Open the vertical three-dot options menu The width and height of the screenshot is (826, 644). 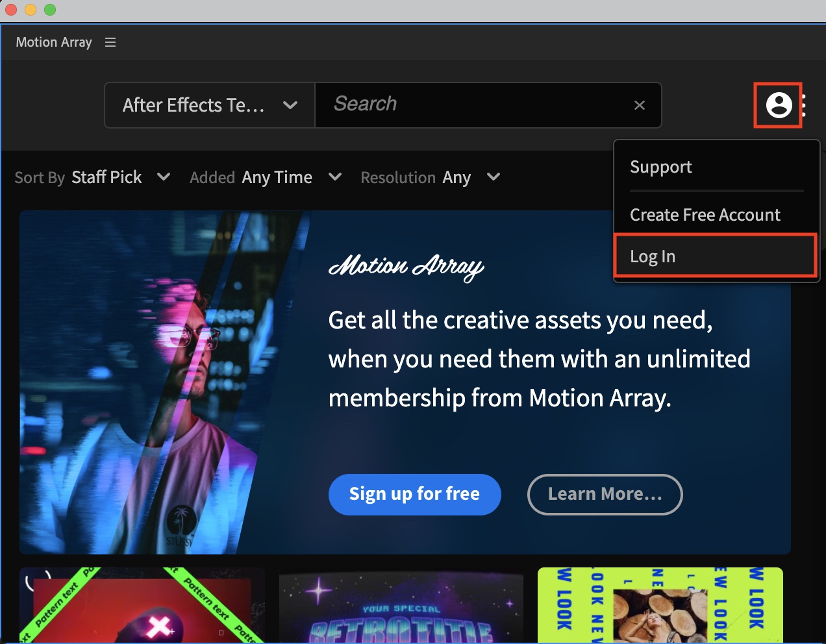pos(804,105)
